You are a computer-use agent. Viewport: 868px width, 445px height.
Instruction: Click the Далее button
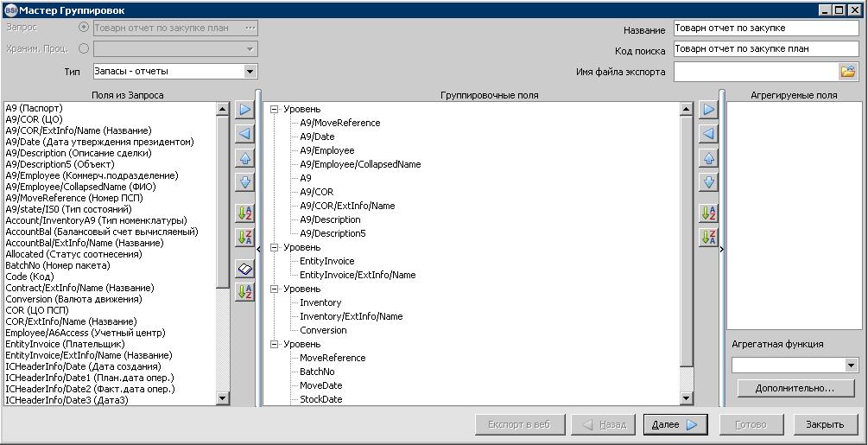tap(675, 424)
